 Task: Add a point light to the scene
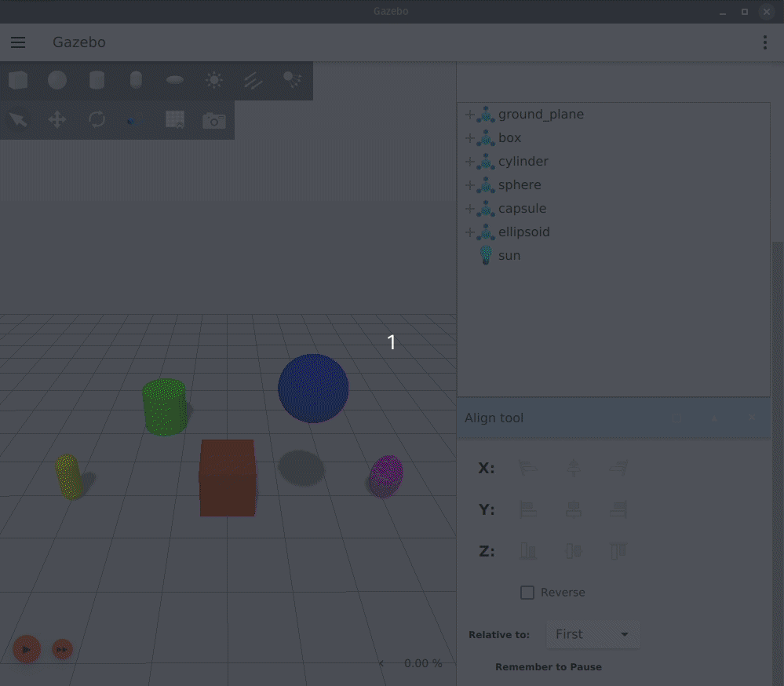click(x=213, y=80)
